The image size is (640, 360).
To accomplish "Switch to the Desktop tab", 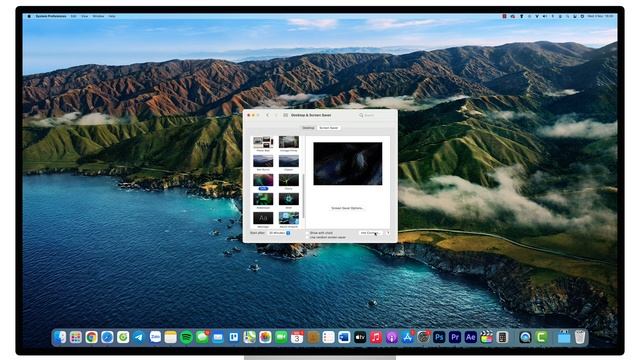I will tap(309, 128).
